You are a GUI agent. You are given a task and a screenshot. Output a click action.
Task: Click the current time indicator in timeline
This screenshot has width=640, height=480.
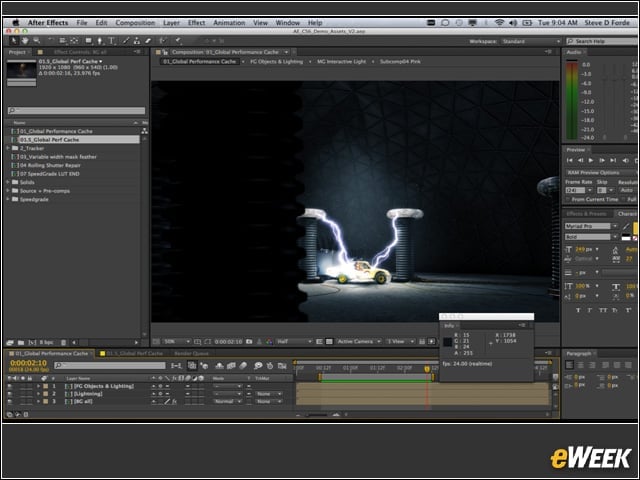pyautogui.click(x=427, y=369)
